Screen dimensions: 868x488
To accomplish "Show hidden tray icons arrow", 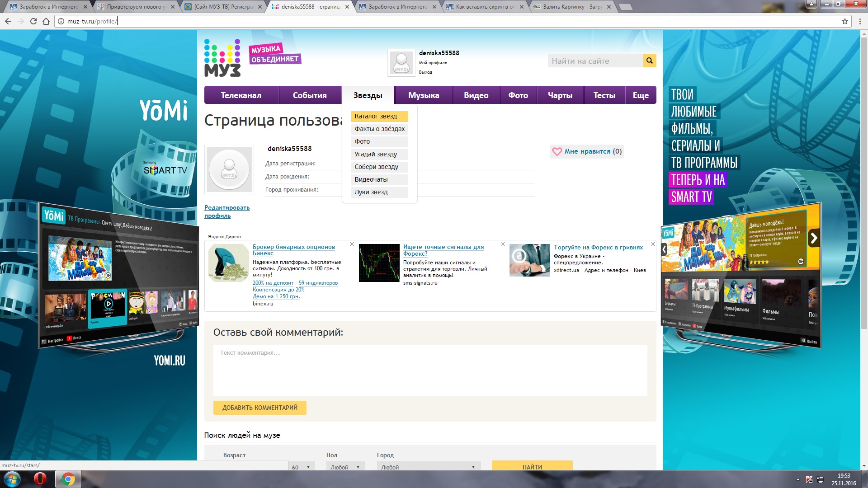I will point(798,479).
